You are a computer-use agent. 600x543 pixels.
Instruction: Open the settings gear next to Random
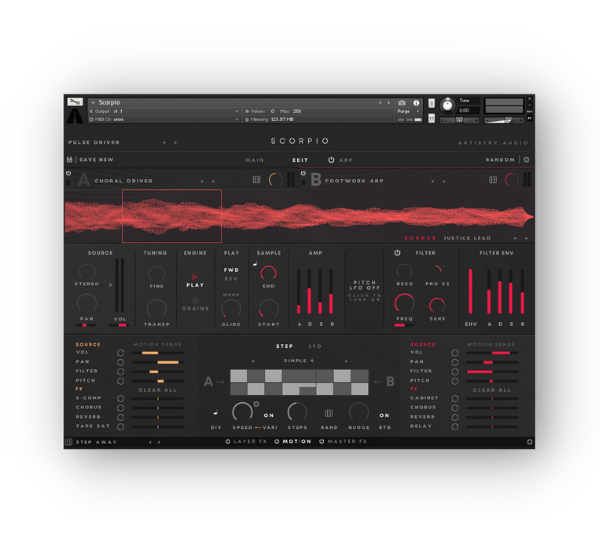tap(527, 159)
